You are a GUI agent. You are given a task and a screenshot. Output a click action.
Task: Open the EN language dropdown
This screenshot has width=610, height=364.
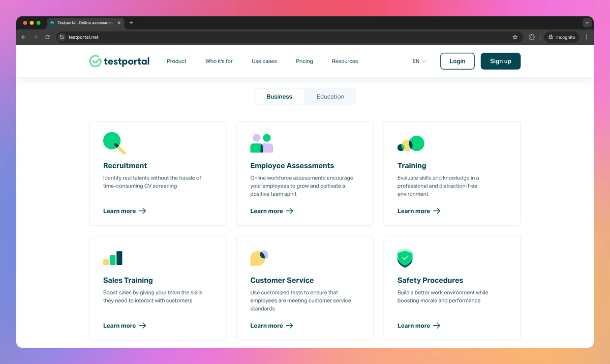(418, 61)
